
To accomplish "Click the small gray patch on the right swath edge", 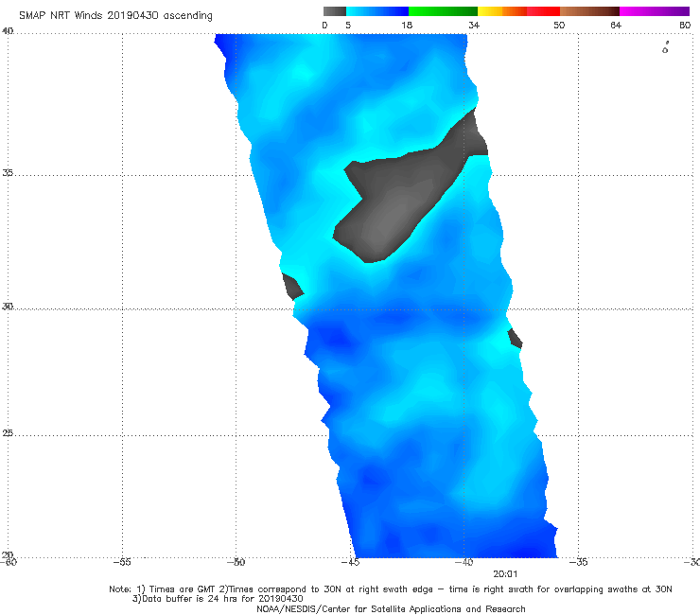I will 516,338.
